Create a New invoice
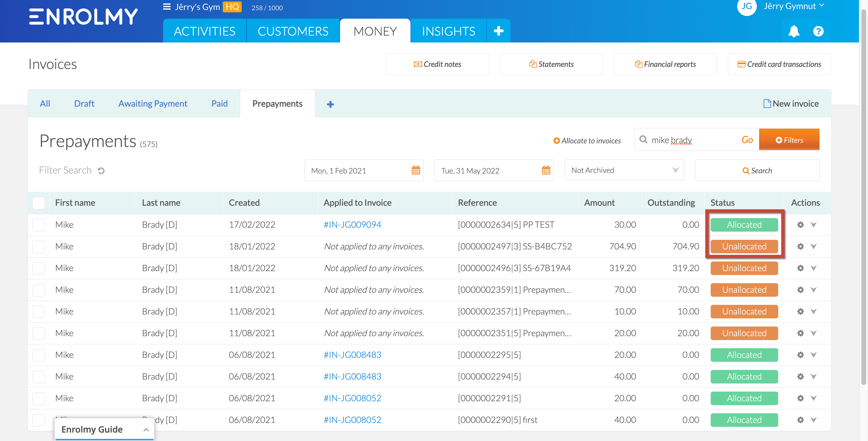868x441 pixels. [791, 103]
